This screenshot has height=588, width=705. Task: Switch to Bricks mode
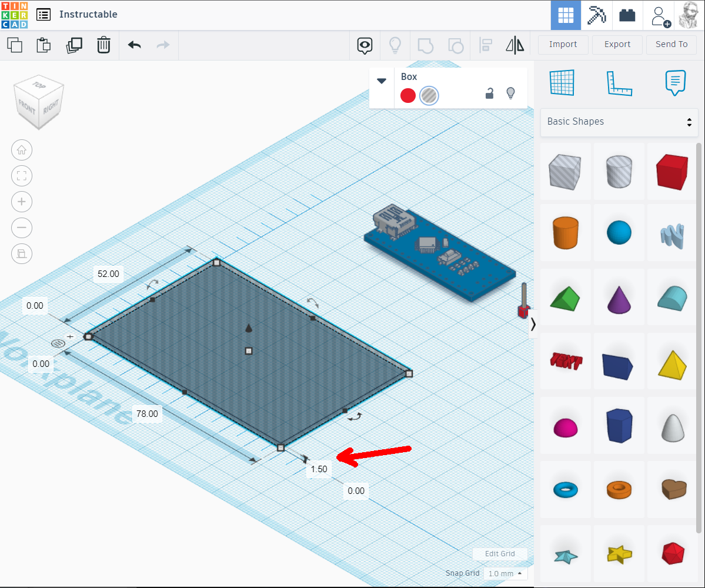[x=627, y=15]
